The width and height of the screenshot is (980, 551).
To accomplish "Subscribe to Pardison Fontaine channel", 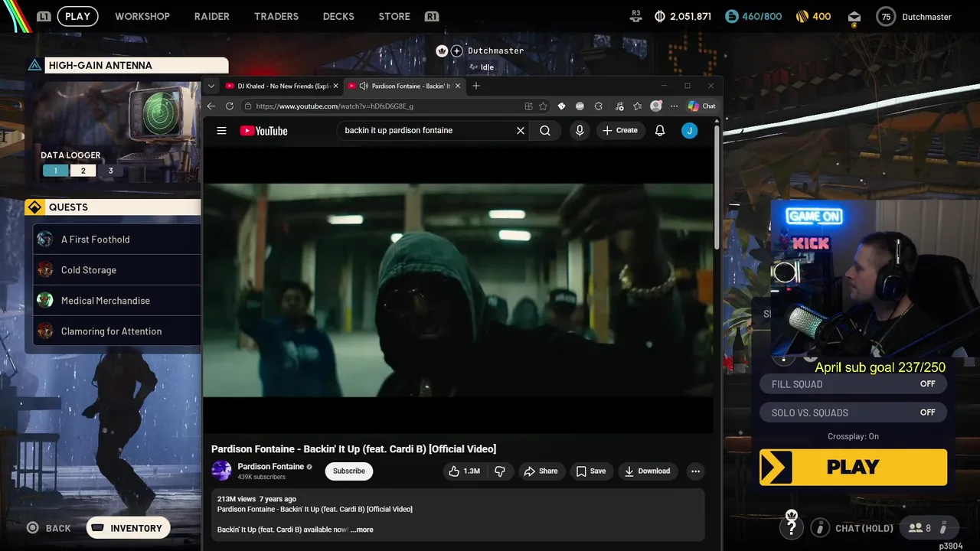I will [349, 471].
